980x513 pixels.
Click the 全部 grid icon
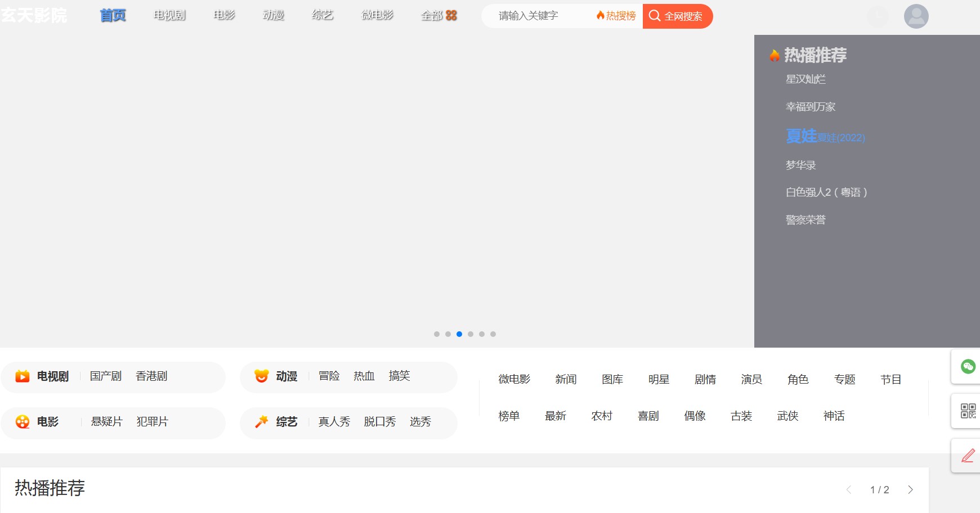(x=451, y=16)
